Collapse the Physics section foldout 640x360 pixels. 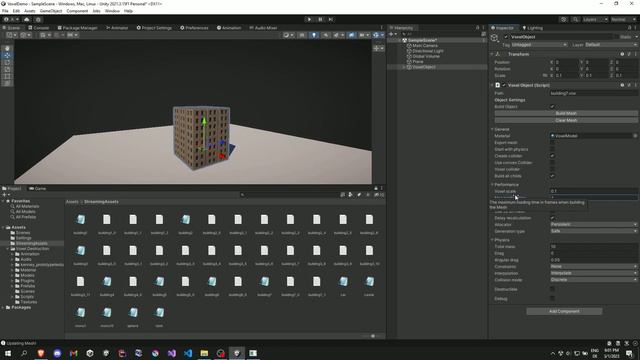[x=492, y=240]
